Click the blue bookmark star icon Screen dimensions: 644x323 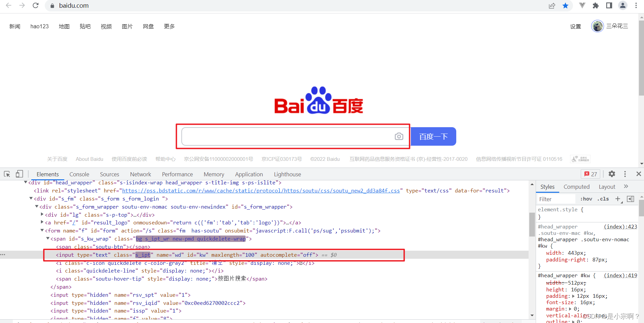coord(566,5)
